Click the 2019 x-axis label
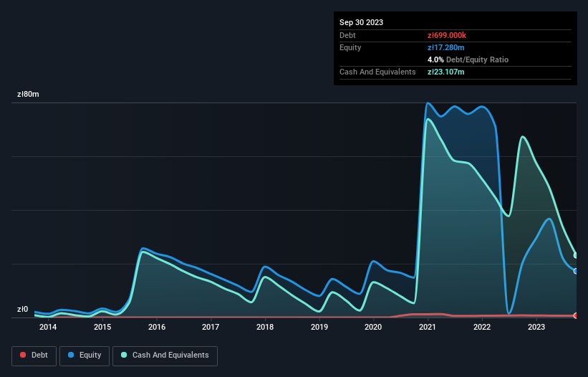 (319, 327)
